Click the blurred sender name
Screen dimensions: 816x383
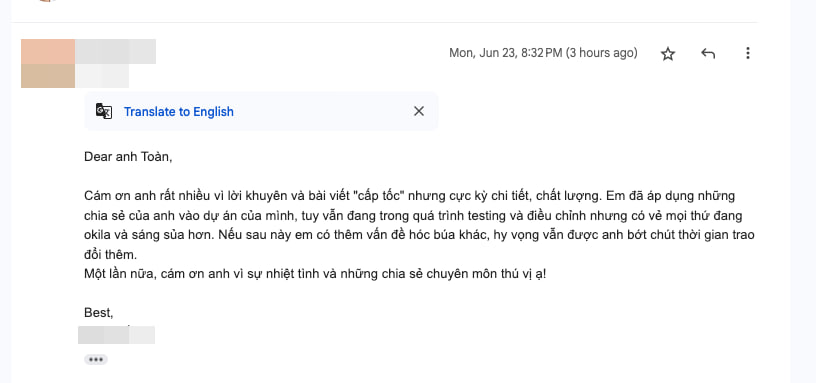[x=116, y=51]
